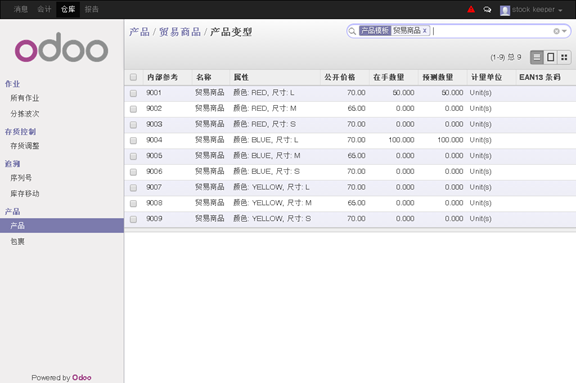This screenshot has width=576, height=383.
Task: Click on internal reference 9005
Action: [154, 156]
